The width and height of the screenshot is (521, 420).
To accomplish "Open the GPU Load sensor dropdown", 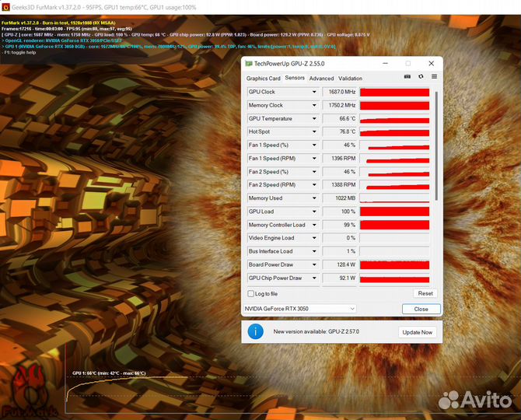I will pos(314,212).
